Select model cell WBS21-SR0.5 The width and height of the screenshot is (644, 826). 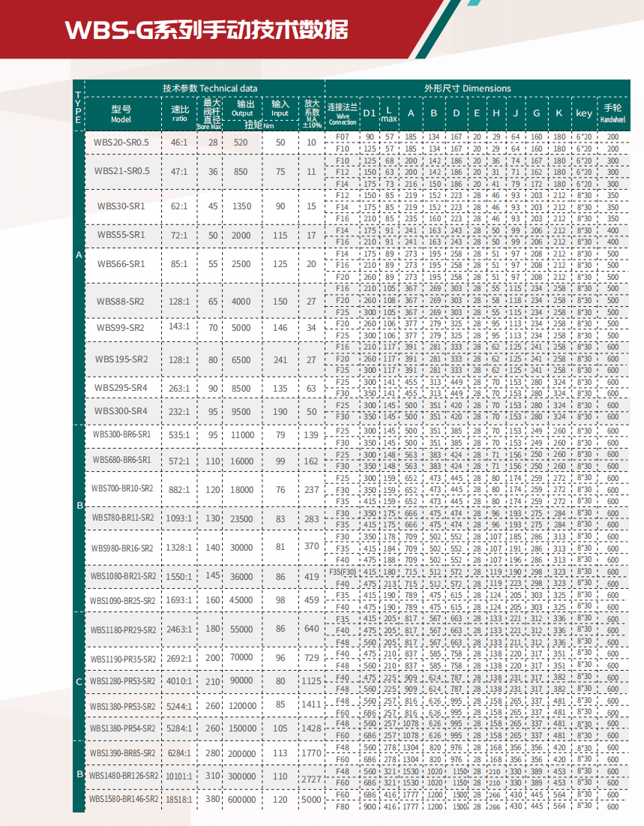pyautogui.click(x=121, y=171)
